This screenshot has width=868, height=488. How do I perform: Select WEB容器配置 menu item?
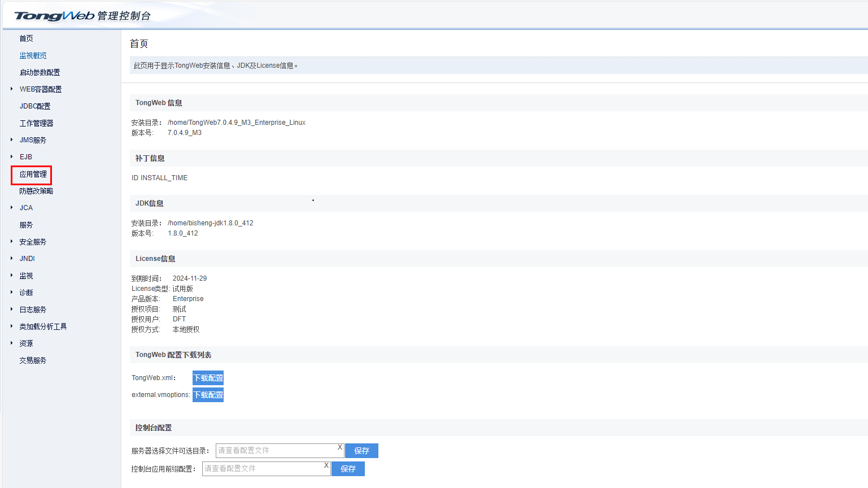click(x=41, y=89)
